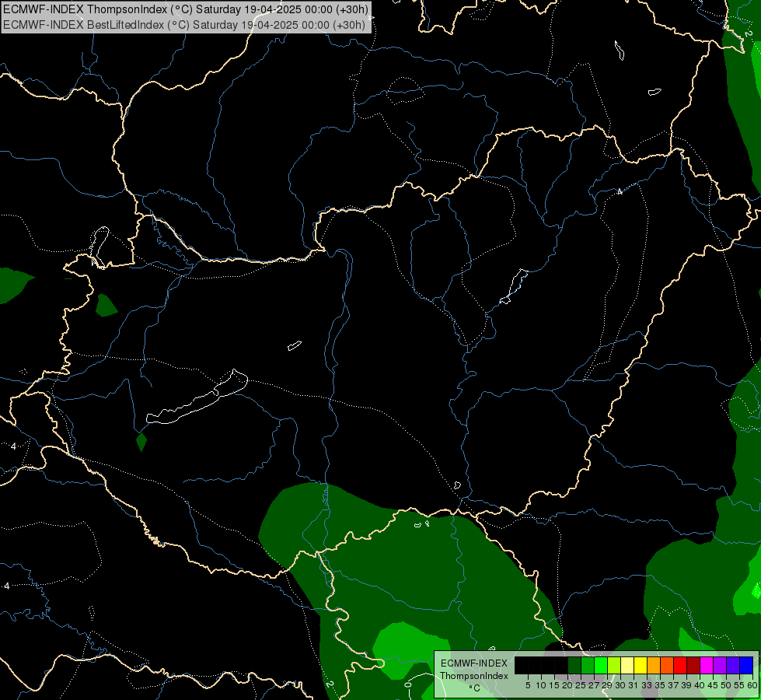Viewport: 761px width, 700px height.
Task: Choose the orange 33–35 legend swatch
Action: [654, 665]
